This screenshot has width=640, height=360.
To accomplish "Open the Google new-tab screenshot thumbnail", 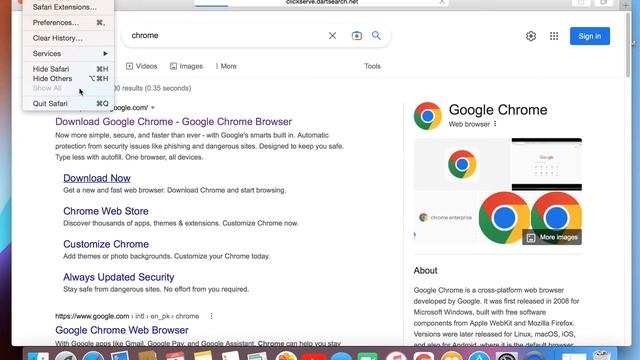I will pos(547,164).
